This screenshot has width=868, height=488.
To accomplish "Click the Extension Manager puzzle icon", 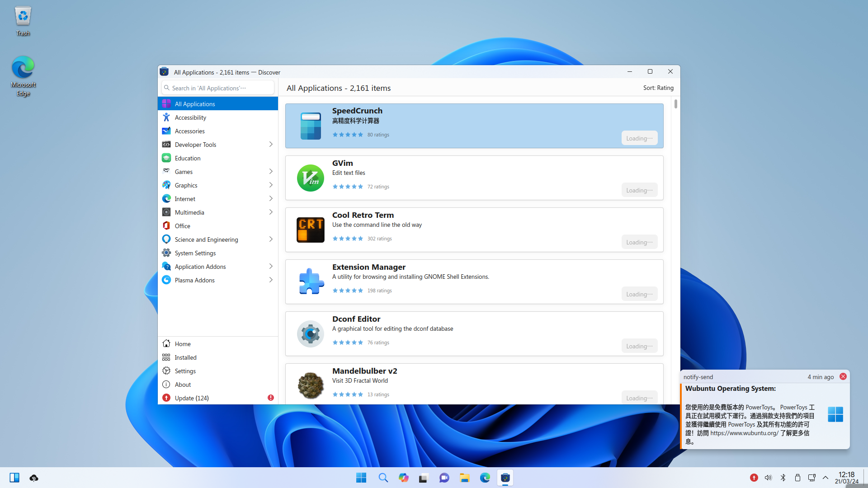I will [x=310, y=282].
